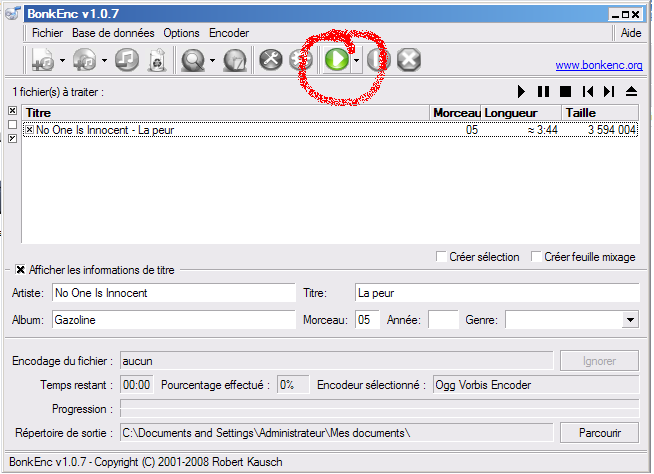Play the selected track
The width and height of the screenshot is (654, 474).
[521, 91]
